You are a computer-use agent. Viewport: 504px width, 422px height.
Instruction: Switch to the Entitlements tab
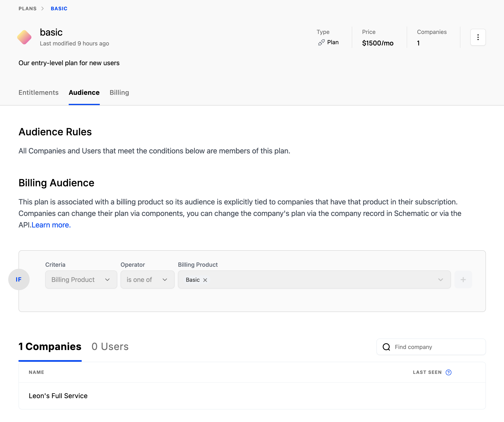click(38, 93)
